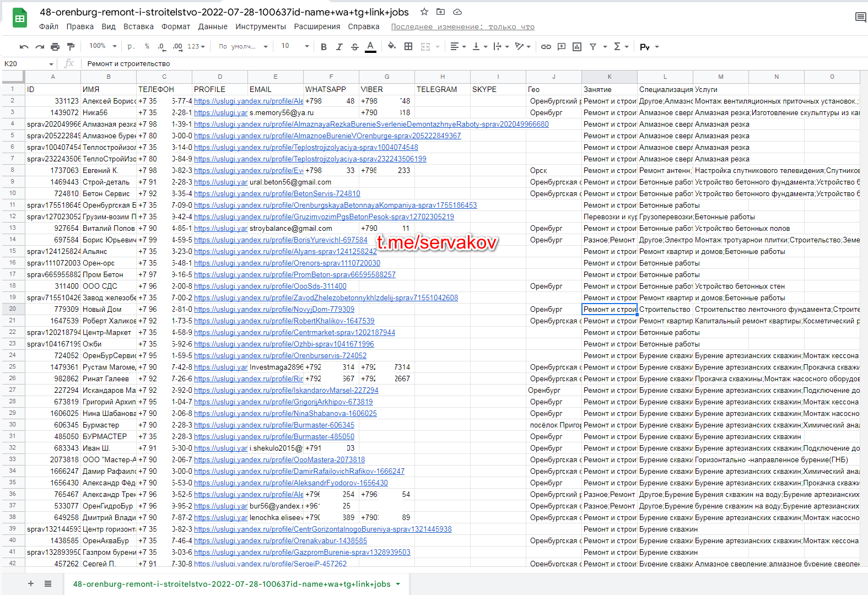Increase decimal places icon
The height and width of the screenshot is (595, 868).
[x=177, y=46]
